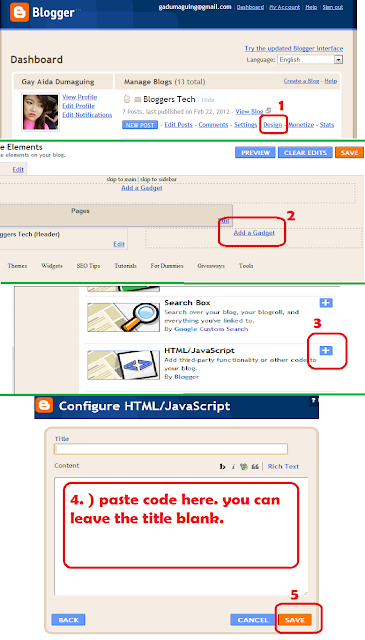Switch to Rich Text editor

283,466
